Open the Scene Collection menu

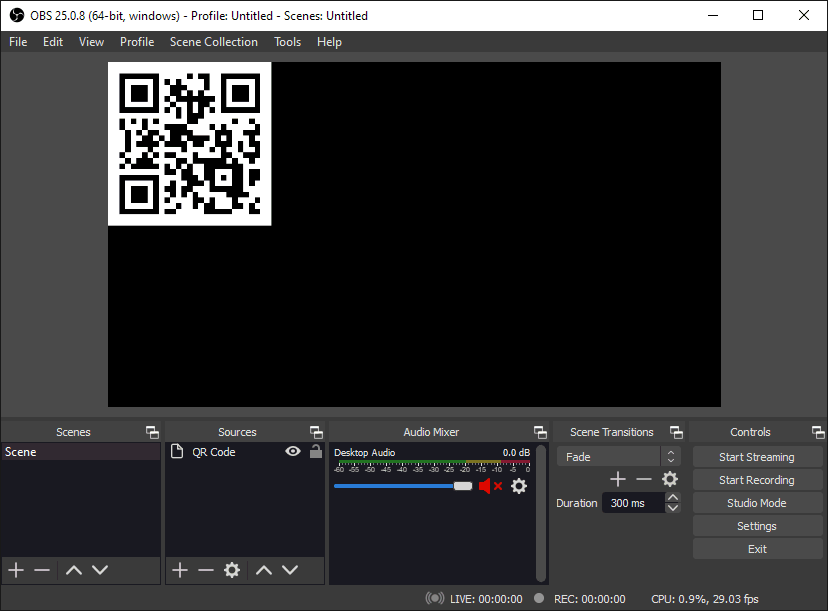(214, 42)
